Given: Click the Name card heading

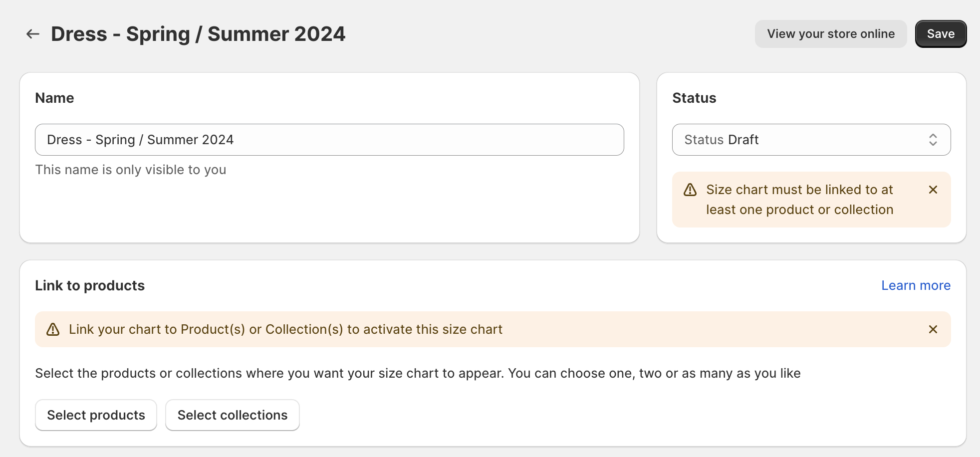Looking at the screenshot, I should [54, 98].
